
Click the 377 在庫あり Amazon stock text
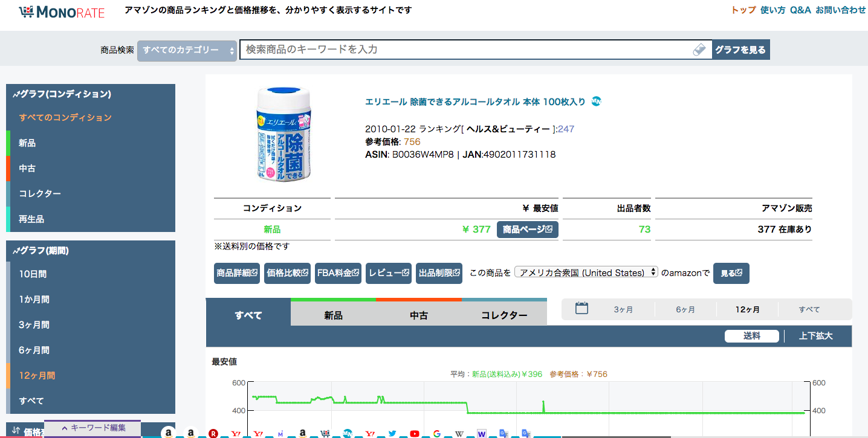785,230
